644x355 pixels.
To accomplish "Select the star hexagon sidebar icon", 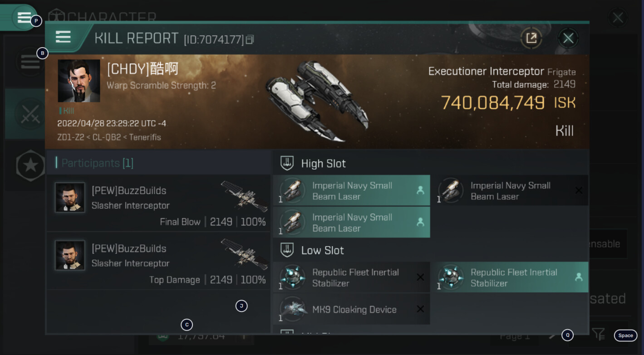I will coord(30,165).
